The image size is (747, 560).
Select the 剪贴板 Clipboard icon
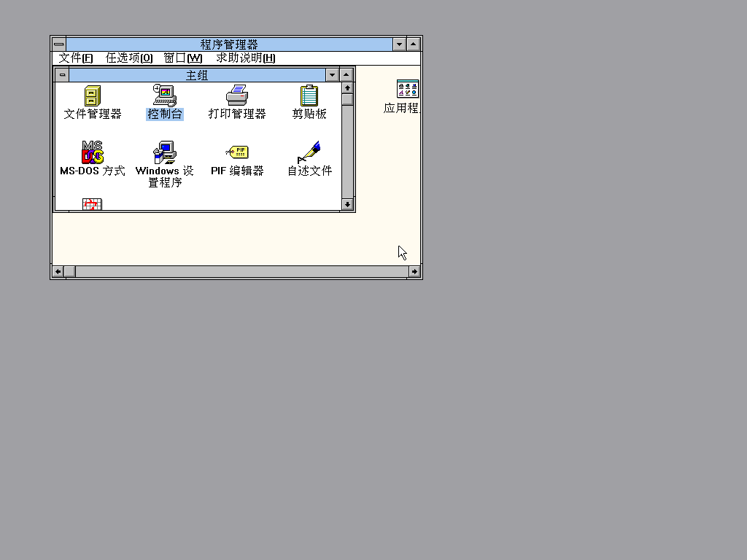pos(309,96)
